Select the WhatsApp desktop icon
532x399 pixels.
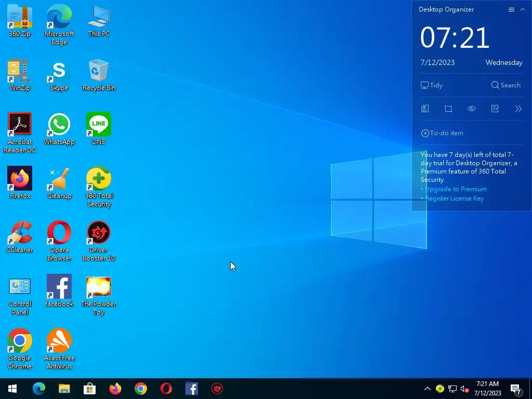[59, 129]
